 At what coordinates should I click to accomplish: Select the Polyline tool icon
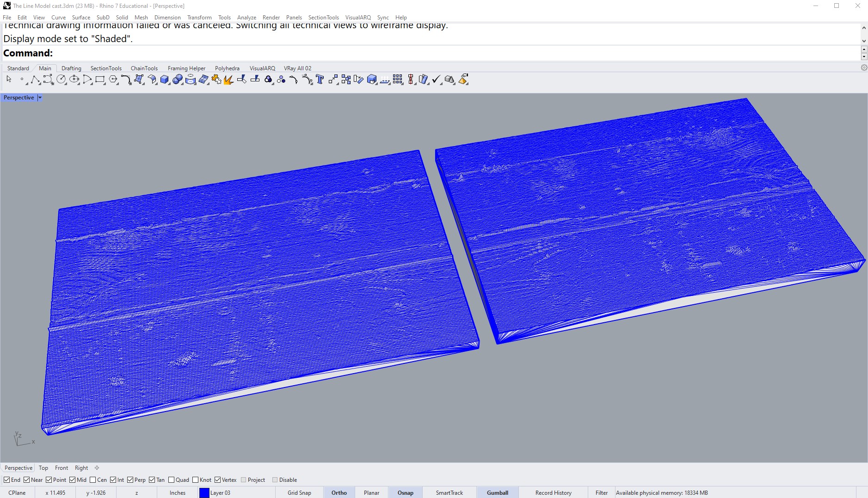(35, 80)
